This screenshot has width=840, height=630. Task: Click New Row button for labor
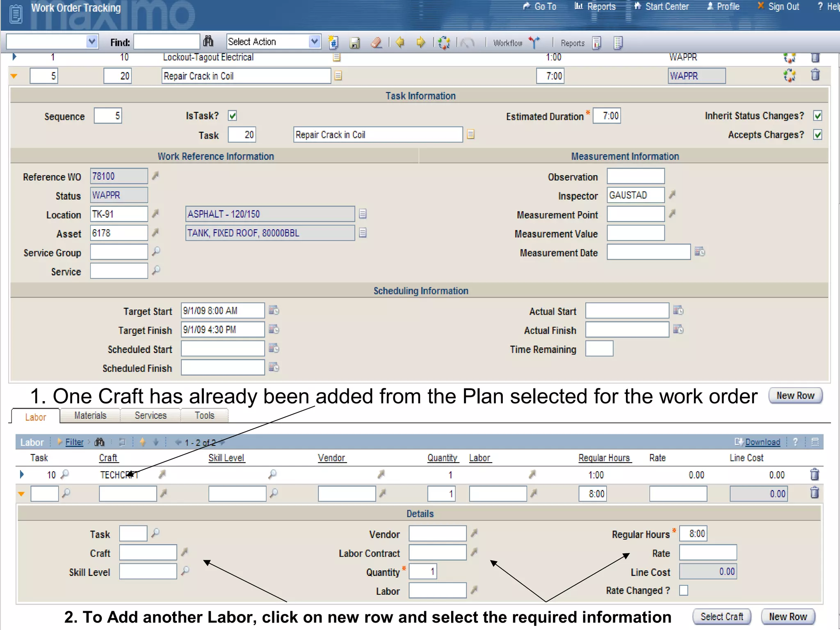(x=787, y=616)
